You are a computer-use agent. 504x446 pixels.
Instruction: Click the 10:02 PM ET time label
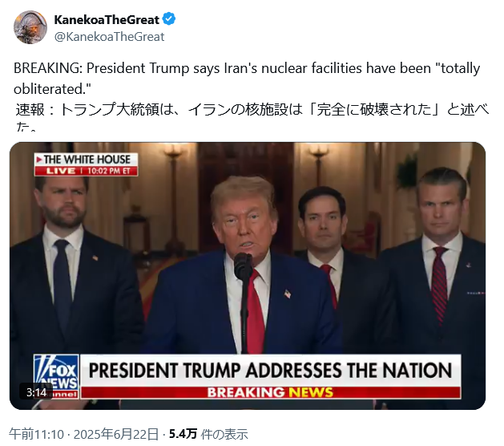[109, 171]
